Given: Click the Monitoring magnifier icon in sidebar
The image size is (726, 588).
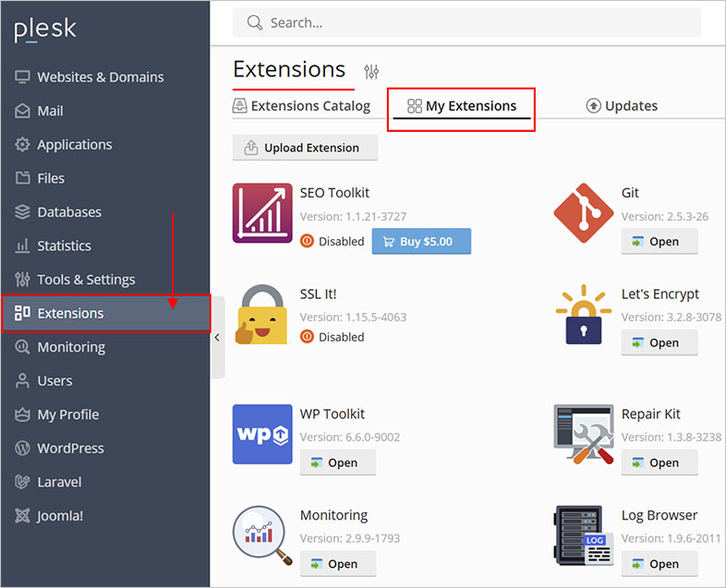Looking at the screenshot, I should point(22,347).
